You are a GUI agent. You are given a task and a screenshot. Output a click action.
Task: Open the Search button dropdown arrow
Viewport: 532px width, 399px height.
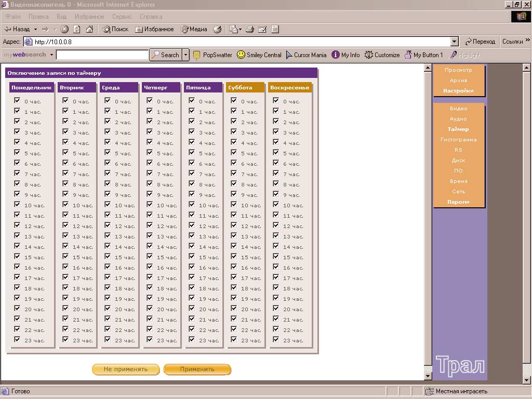185,55
